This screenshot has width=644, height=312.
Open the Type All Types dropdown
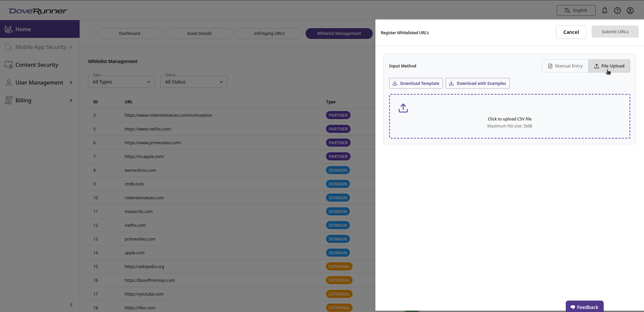(x=121, y=82)
